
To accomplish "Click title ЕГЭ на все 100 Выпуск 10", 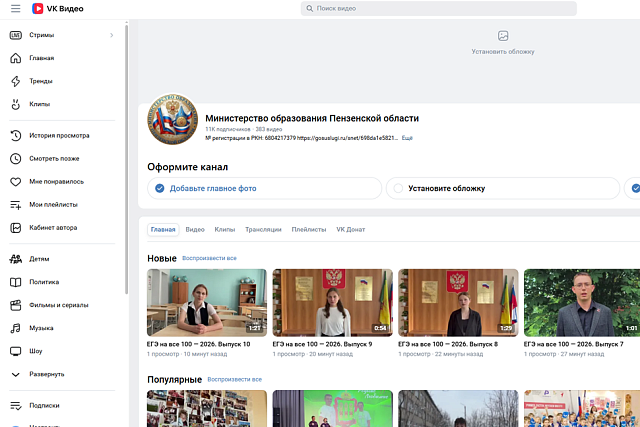I will (x=198, y=344).
